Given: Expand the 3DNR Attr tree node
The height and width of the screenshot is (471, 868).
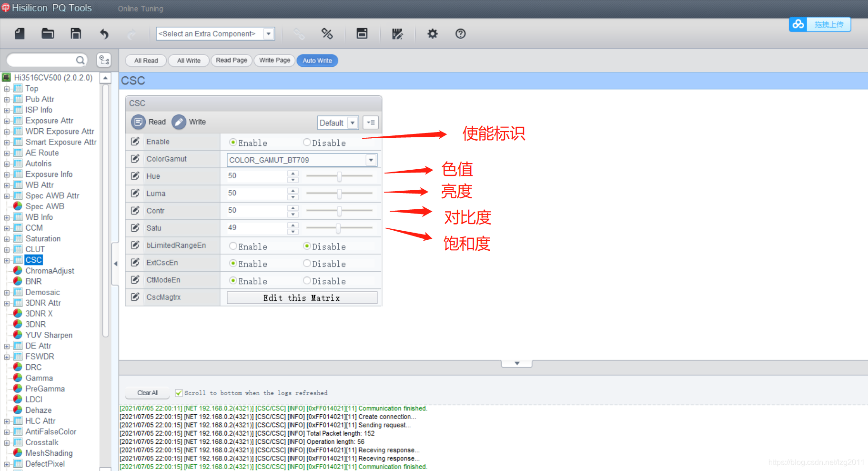Looking at the screenshot, I should pyautogui.click(x=7, y=303).
